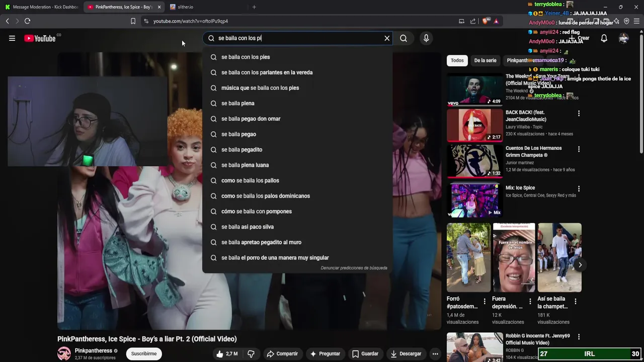The image size is (644, 362).
Task: Dislike the video with thumbs down
Action: point(251,354)
